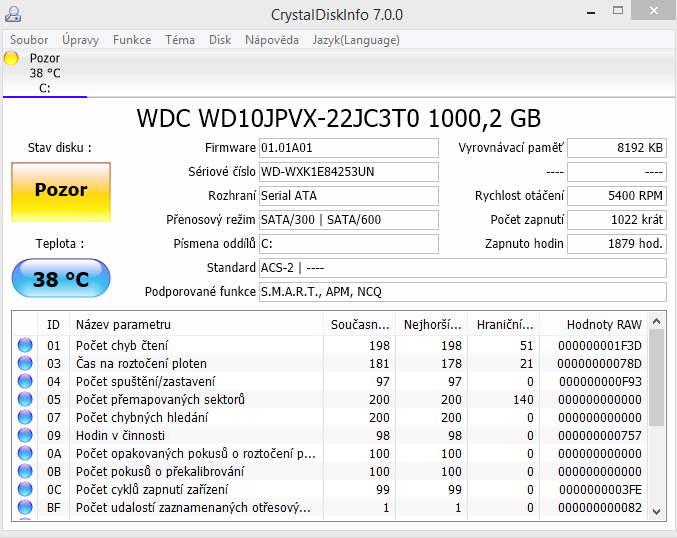The width and height of the screenshot is (677, 538).
Task: Open the Jazyk(Language) menu
Action: (356, 40)
